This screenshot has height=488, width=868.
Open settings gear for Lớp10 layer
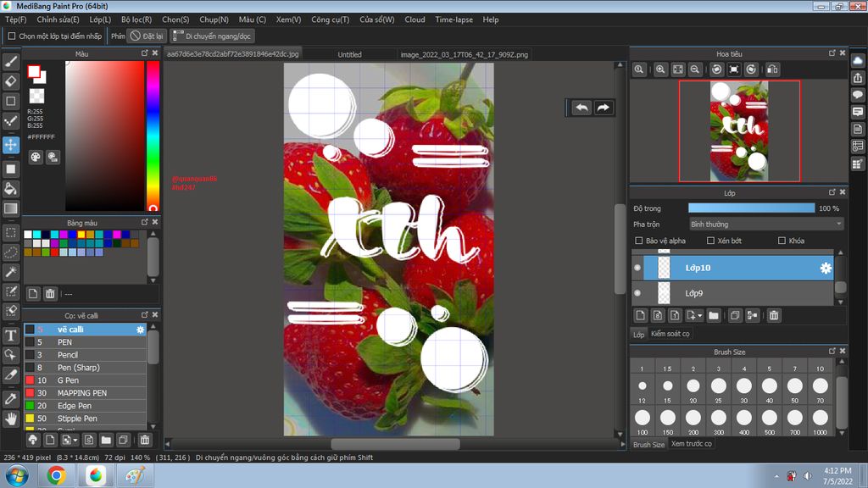[826, 268]
